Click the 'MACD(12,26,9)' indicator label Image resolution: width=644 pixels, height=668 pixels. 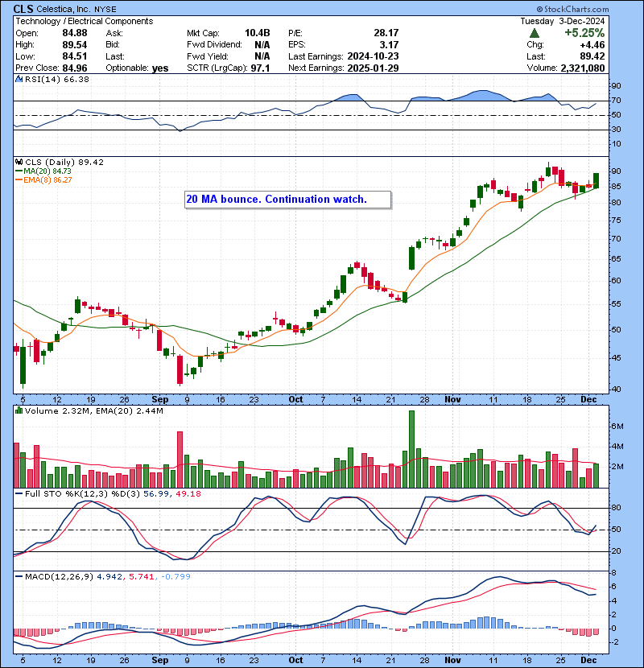[x=59, y=576]
